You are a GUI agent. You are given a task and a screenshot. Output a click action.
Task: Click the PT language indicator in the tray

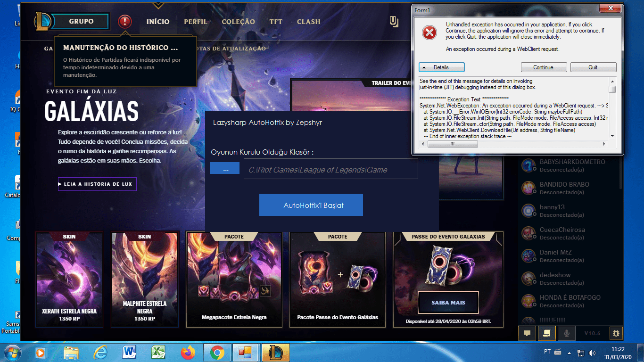pyautogui.click(x=547, y=352)
